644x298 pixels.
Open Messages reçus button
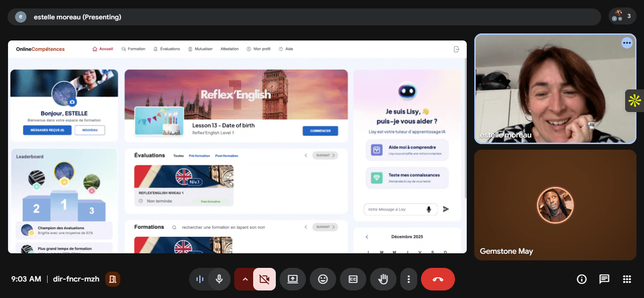point(47,130)
